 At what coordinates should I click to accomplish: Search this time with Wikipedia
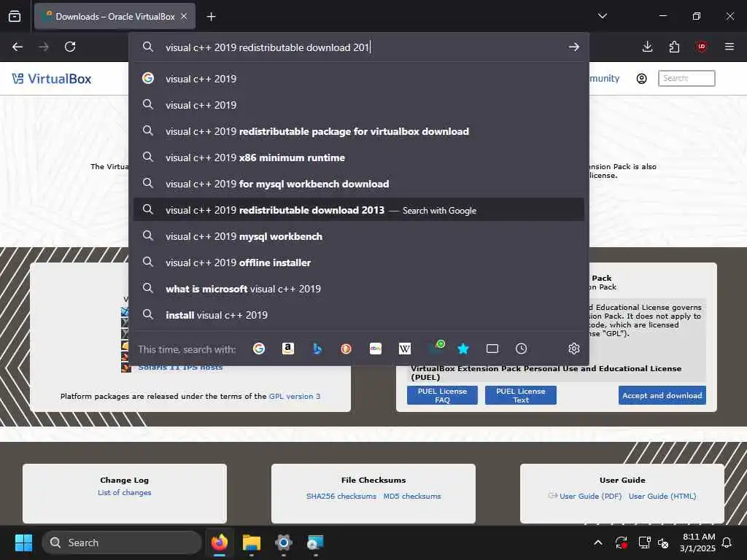[x=404, y=349]
